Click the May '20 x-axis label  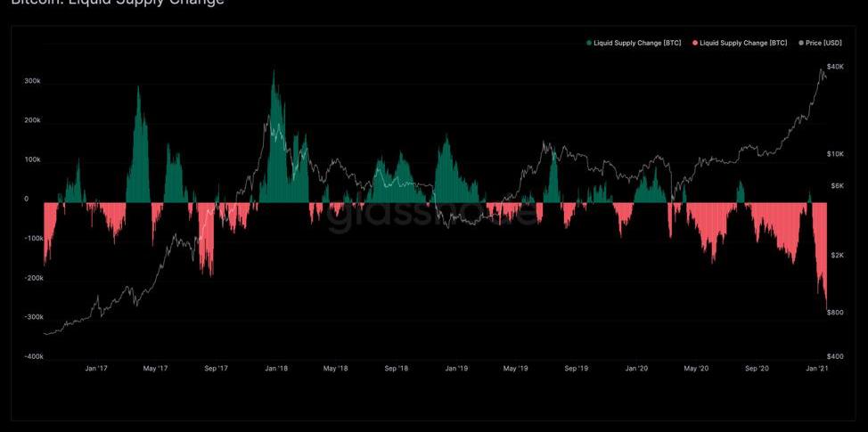696,368
